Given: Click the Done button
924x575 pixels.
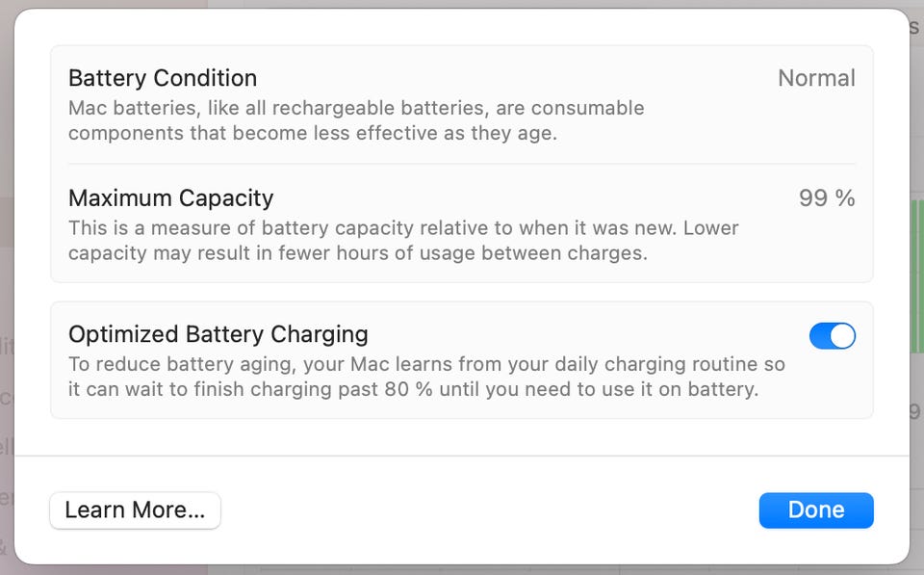Looking at the screenshot, I should click(x=815, y=510).
